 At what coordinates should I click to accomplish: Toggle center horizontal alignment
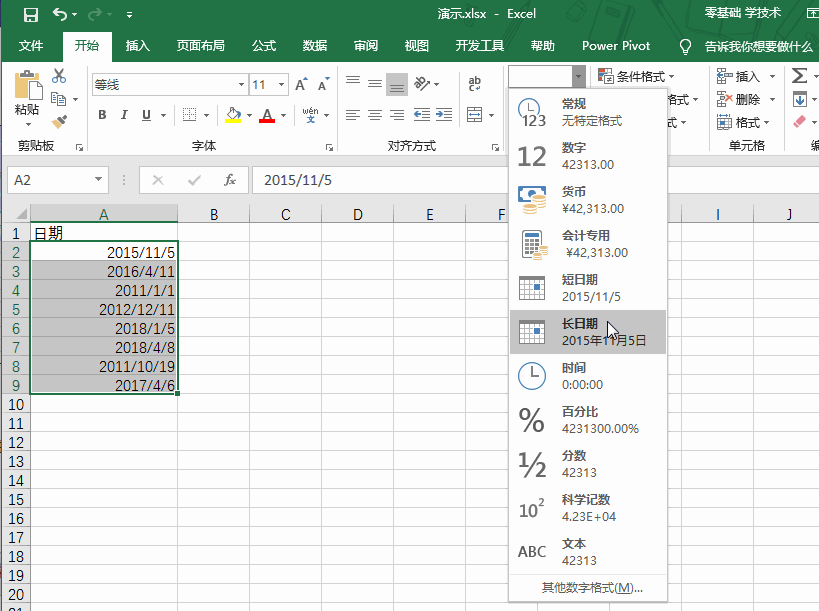pyautogui.click(x=375, y=115)
